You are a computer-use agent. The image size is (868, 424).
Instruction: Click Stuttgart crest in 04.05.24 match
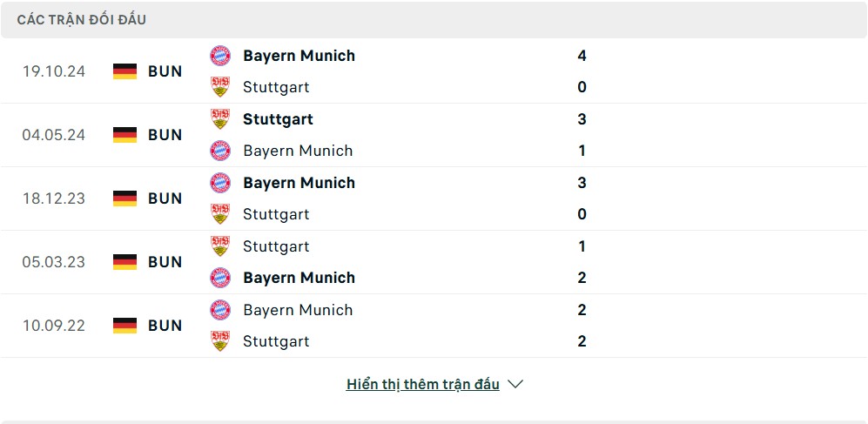tap(220, 119)
